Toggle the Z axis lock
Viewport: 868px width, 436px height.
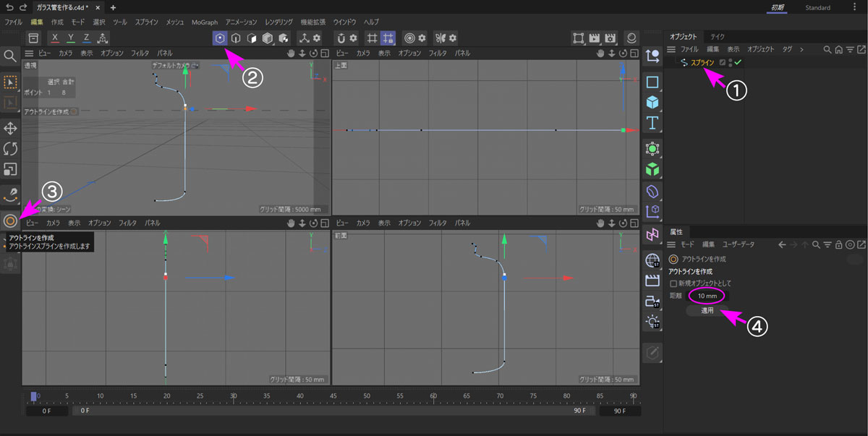pyautogui.click(x=86, y=38)
